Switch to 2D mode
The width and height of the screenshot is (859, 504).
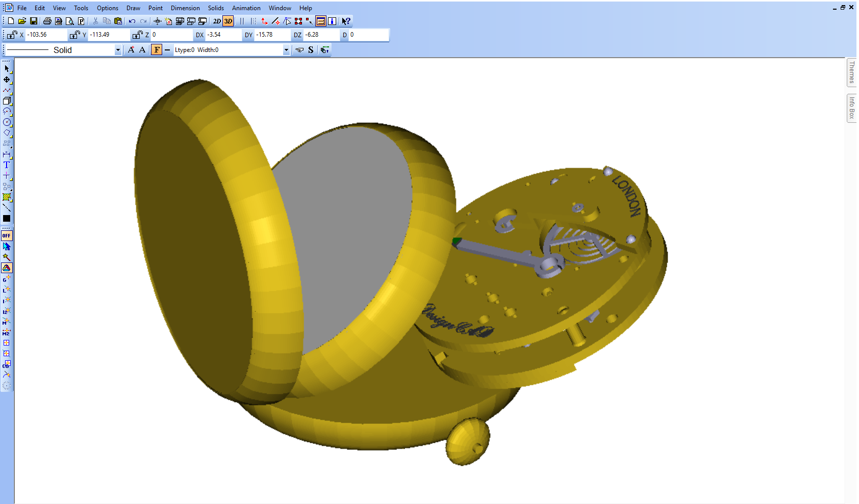pos(217,21)
